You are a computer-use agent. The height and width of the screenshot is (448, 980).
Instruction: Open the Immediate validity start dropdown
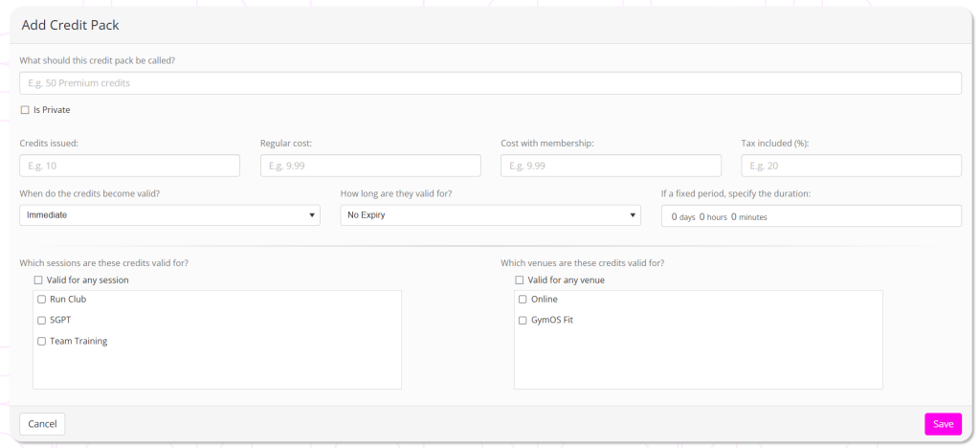[x=169, y=215]
